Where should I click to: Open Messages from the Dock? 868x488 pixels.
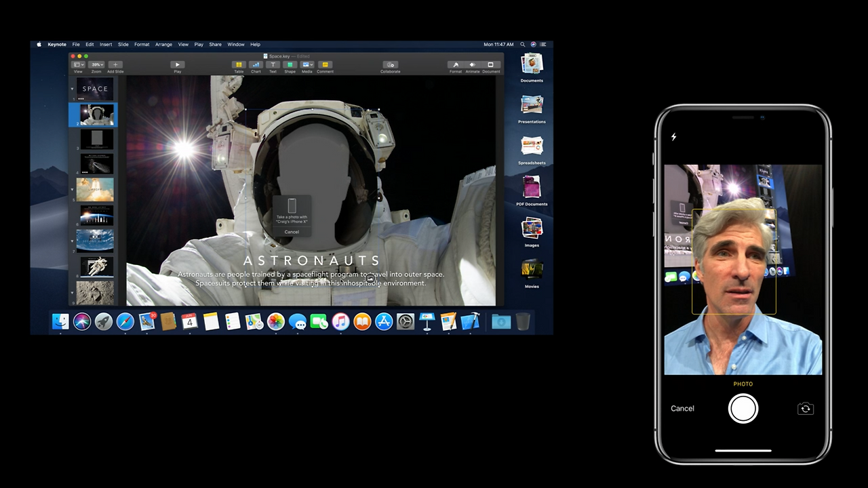(298, 321)
